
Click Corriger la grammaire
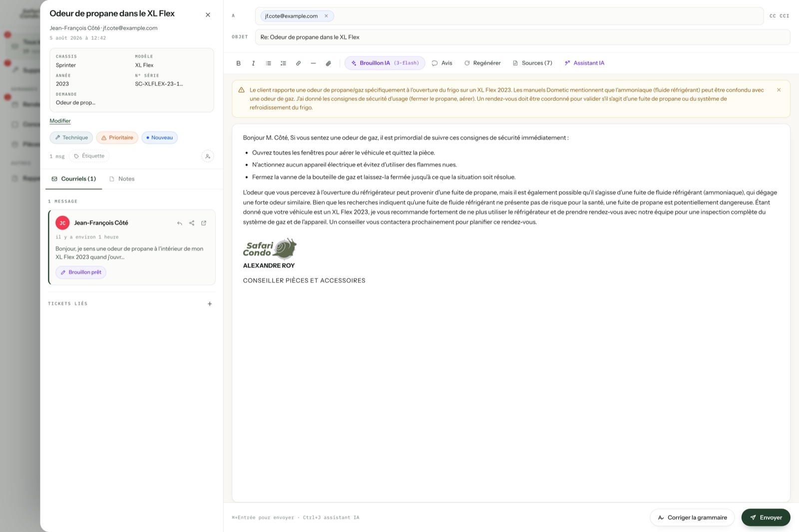pos(692,518)
